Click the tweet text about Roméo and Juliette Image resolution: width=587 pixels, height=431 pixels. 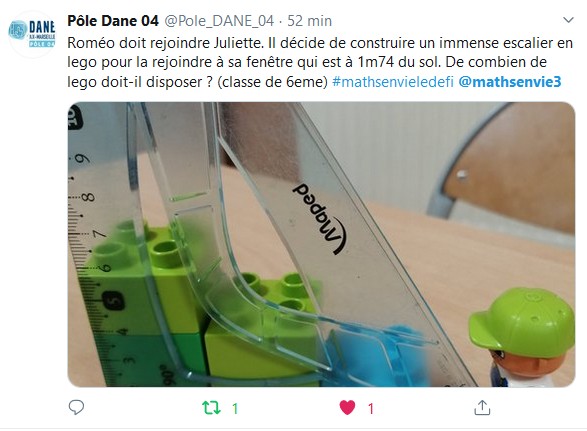(320, 62)
